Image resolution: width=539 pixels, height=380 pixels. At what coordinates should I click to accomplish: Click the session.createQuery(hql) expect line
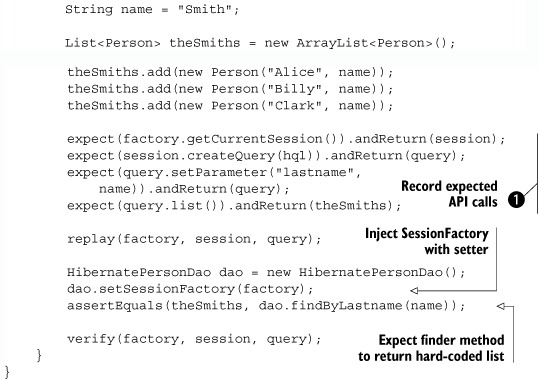pyautogui.click(x=266, y=156)
